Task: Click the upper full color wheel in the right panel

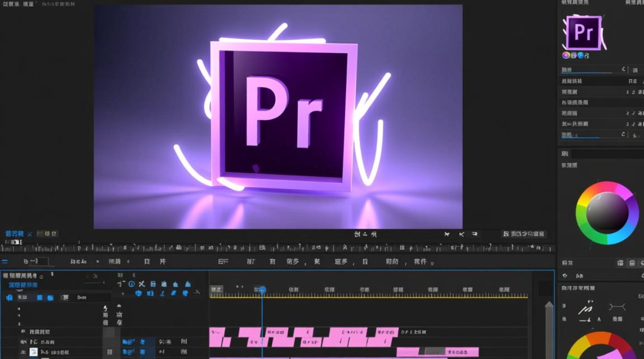Action: tap(607, 213)
